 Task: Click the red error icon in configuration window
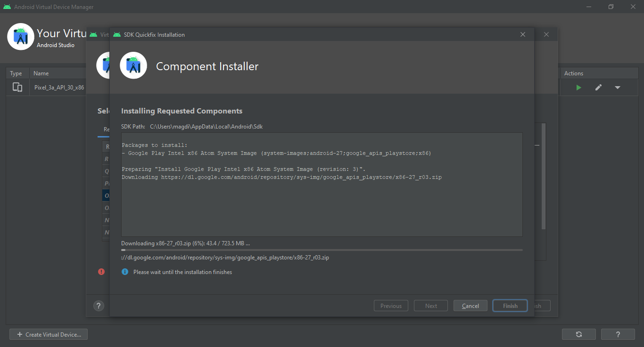(x=101, y=272)
